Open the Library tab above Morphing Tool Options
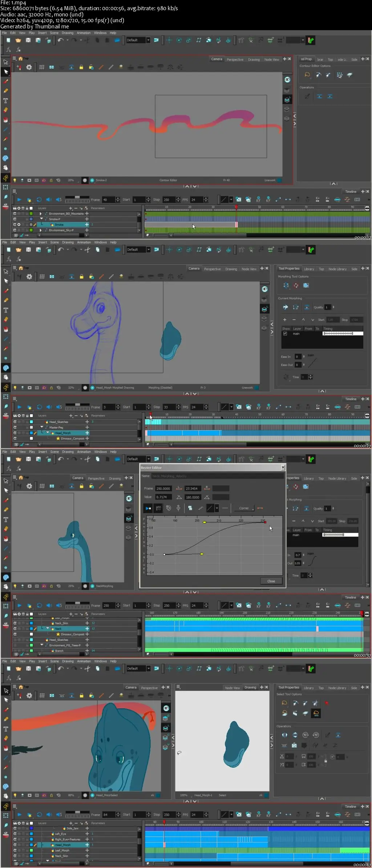The height and width of the screenshot is (868, 372). tap(309, 269)
